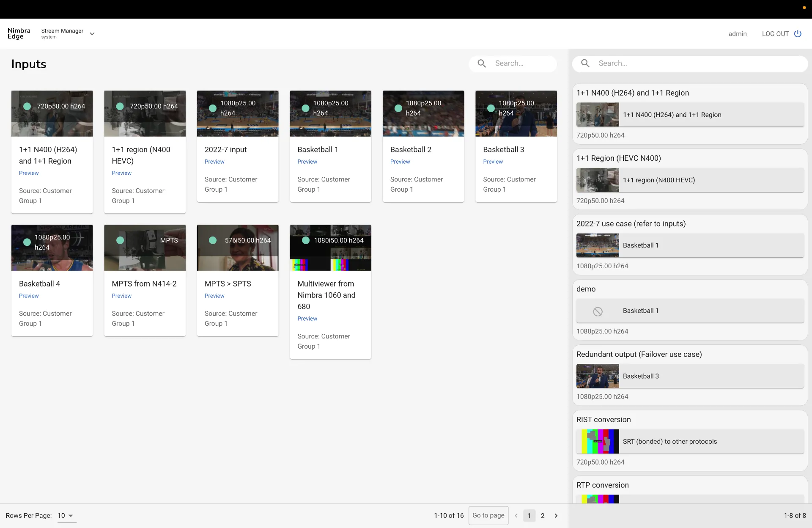
Task: Click the Go to page field
Action: pyautogui.click(x=488, y=515)
